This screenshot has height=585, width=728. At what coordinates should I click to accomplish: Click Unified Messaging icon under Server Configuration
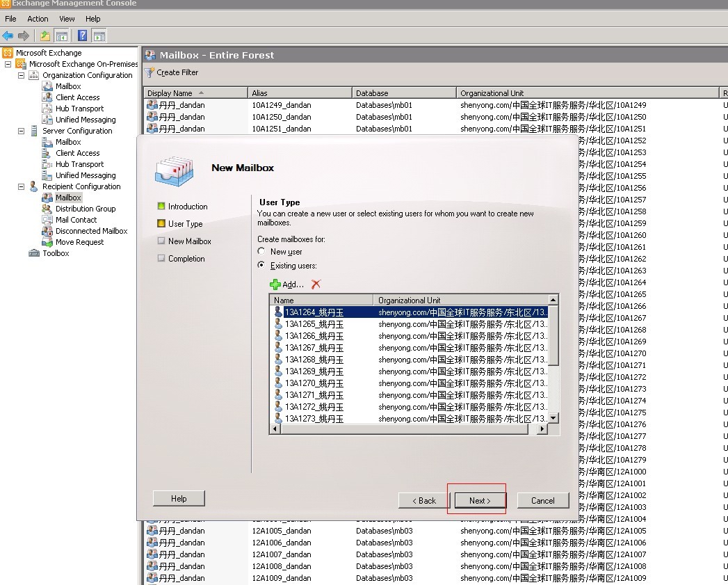coord(47,175)
